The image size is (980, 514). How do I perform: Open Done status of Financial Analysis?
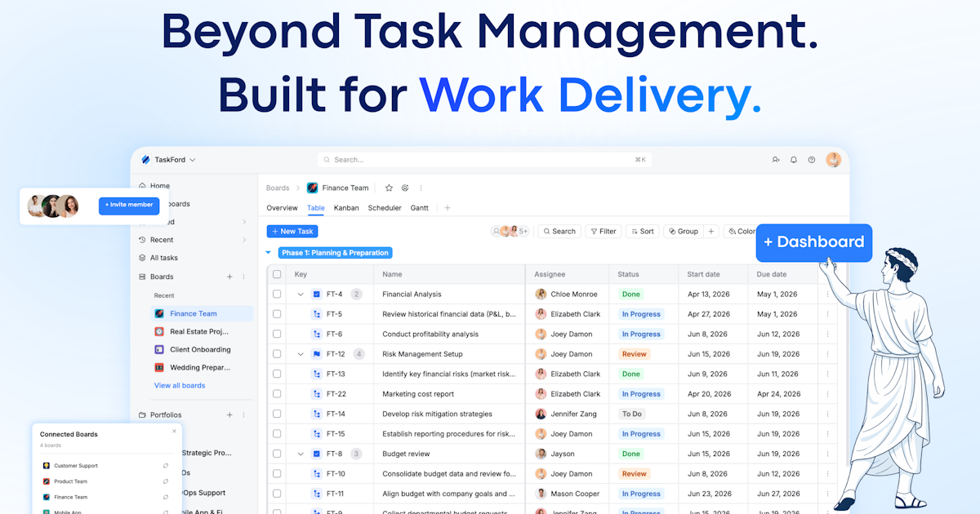coord(631,295)
